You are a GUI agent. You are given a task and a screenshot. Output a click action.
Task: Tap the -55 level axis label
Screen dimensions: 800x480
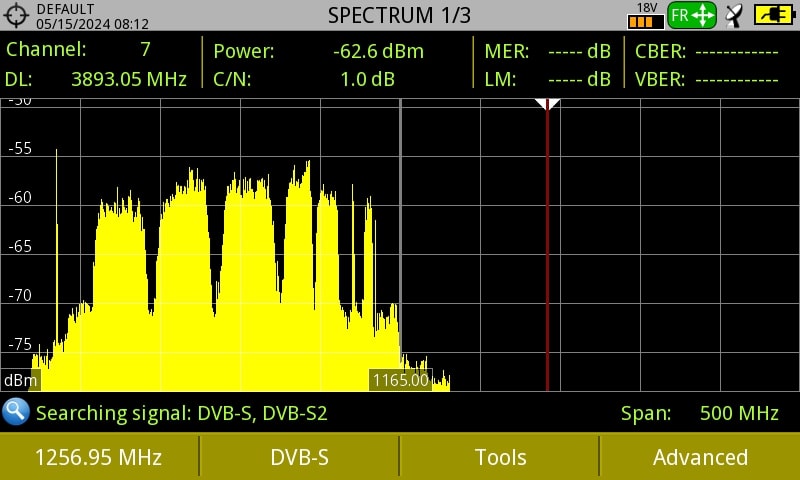point(20,148)
